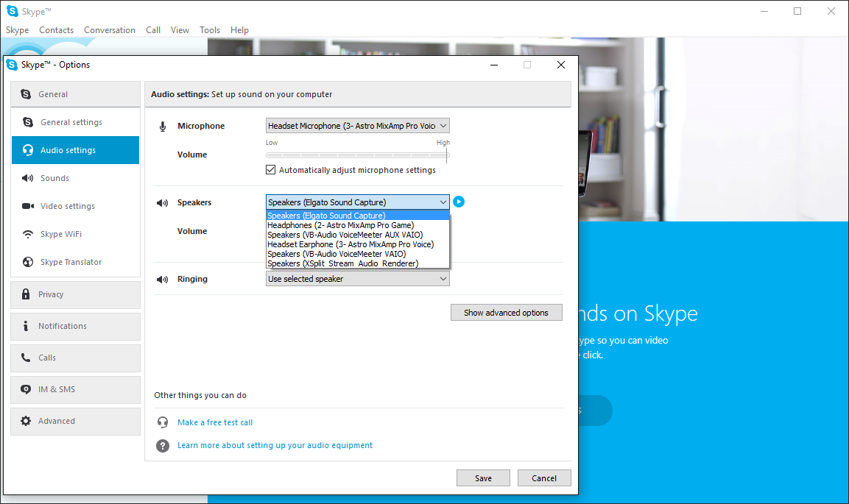The width and height of the screenshot is (849, 504).
Task: Open the Microphone device dropdown
Action: pyautogui.click(x=357, y=126)
